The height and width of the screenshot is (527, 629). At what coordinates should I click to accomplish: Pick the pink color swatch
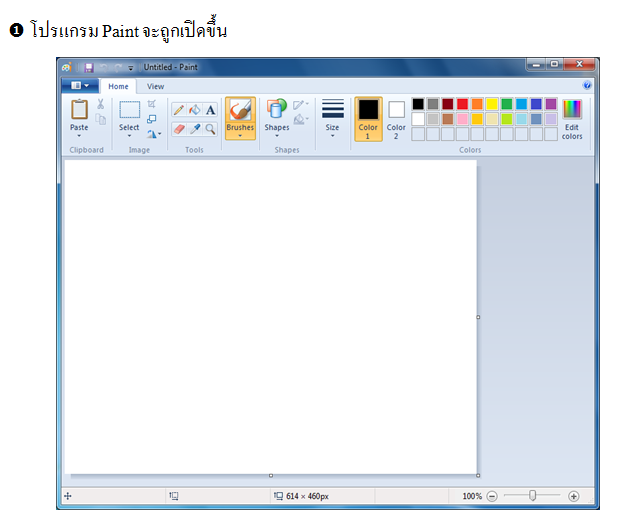tap(462, 119)
